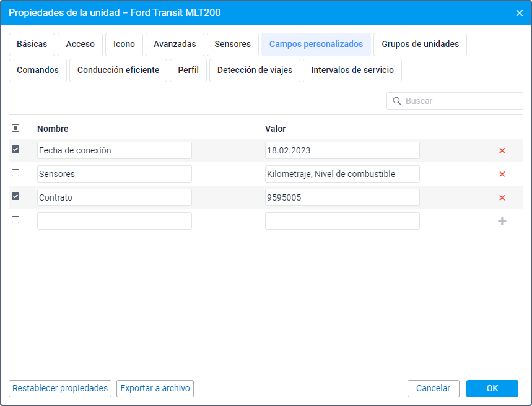Screen dimensions: 532x406
Task: Switch to the Acceso tab
Action: click(x=80, y=45)
